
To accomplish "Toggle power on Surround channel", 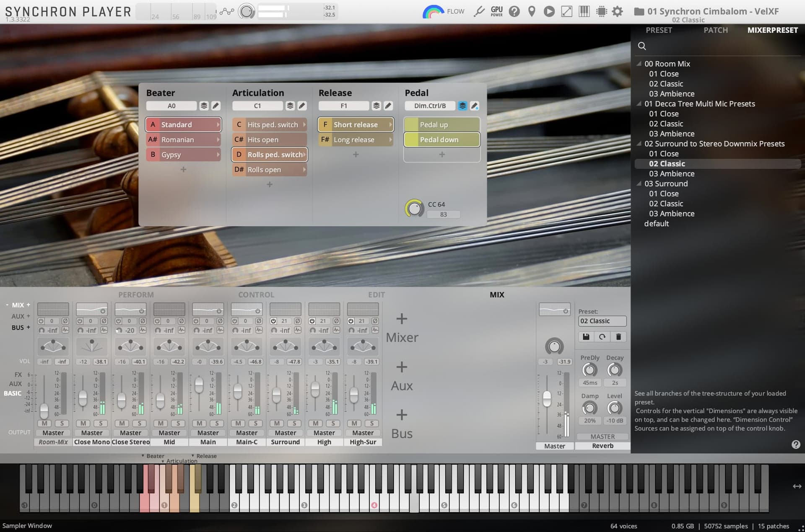I will click(273, 321).
